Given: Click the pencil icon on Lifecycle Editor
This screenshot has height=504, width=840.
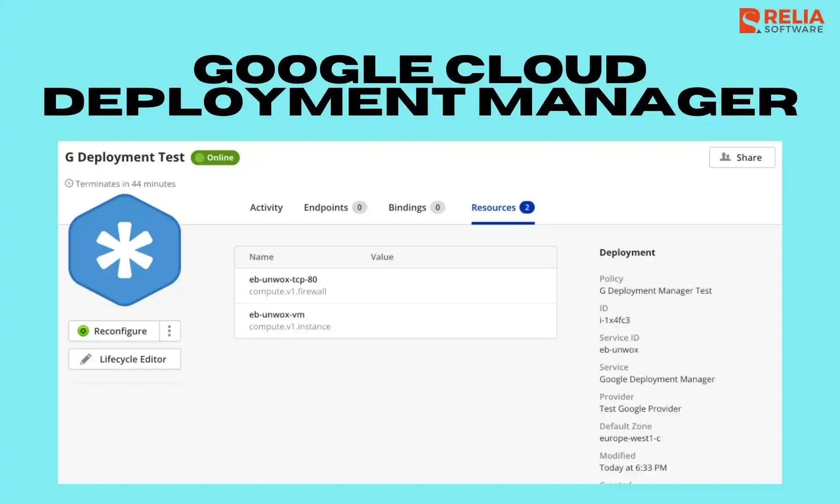Looking at the screenshot, I should click(86, 359).
